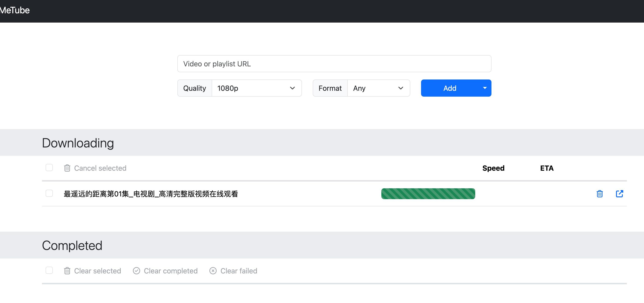Click the Clear completed text
The width and height of the screenshot is (644, 303).
[171, 271]
